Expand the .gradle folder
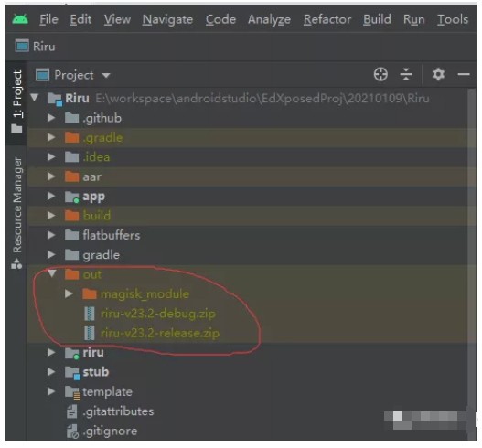 pyautogui.click(x=51, y=137)
